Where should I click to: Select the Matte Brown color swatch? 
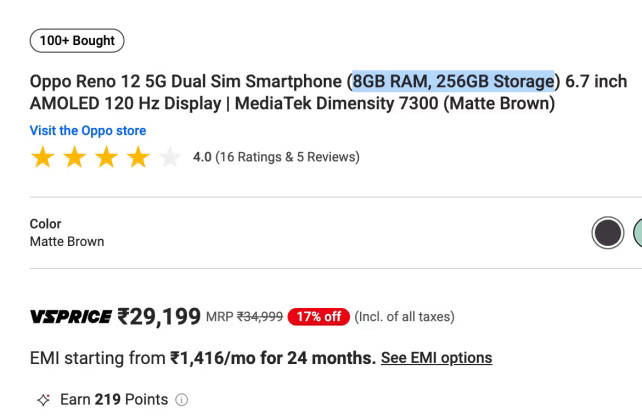[x=607, y=233]
